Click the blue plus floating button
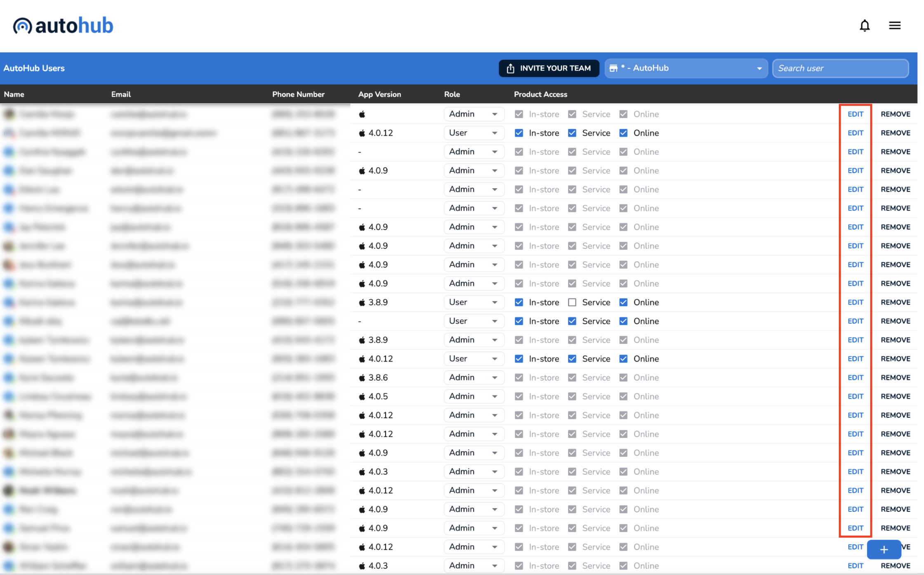Screen dimensions: 924x575 [883, 549]
